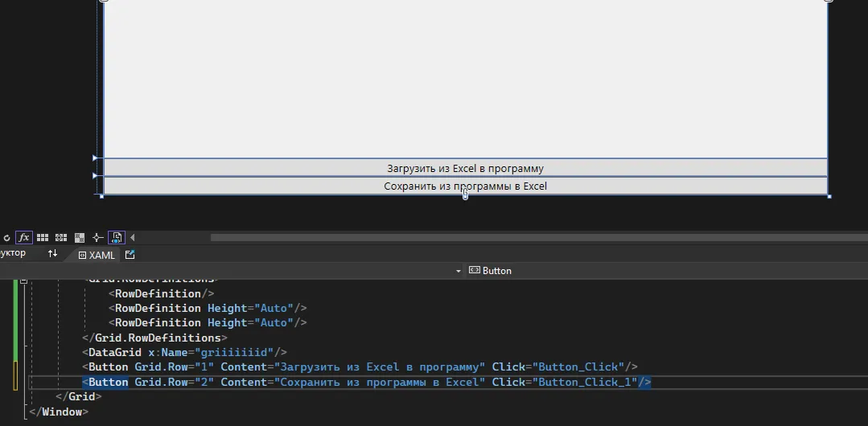Click the "Button_Click" handler without the _1 suffix
Viewport: 868px width, 426px height.
578,367
